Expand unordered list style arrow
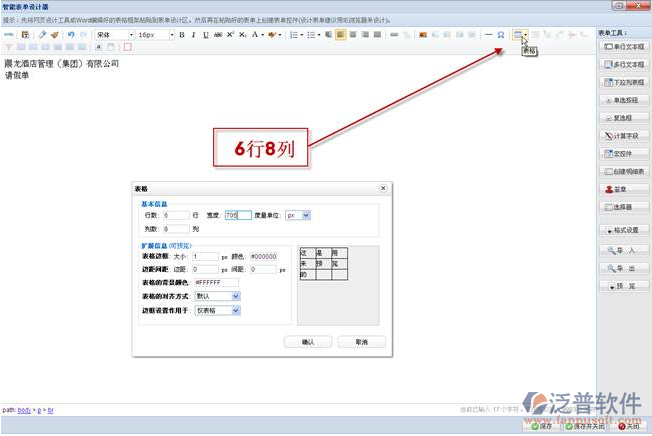 (319, 35)
